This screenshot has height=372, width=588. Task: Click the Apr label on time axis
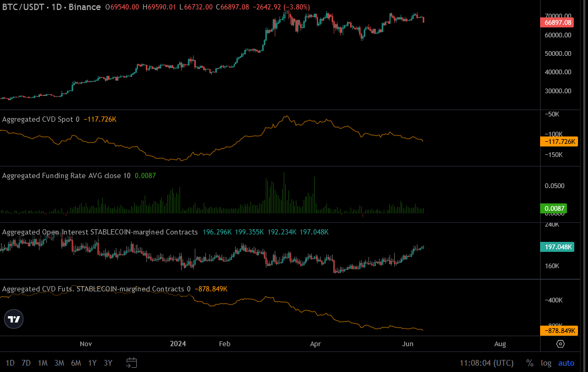315,344
